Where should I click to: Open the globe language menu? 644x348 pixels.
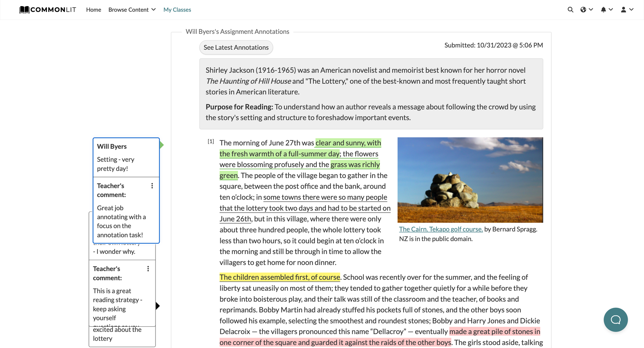pyautogui.click(x=587, y=10)
